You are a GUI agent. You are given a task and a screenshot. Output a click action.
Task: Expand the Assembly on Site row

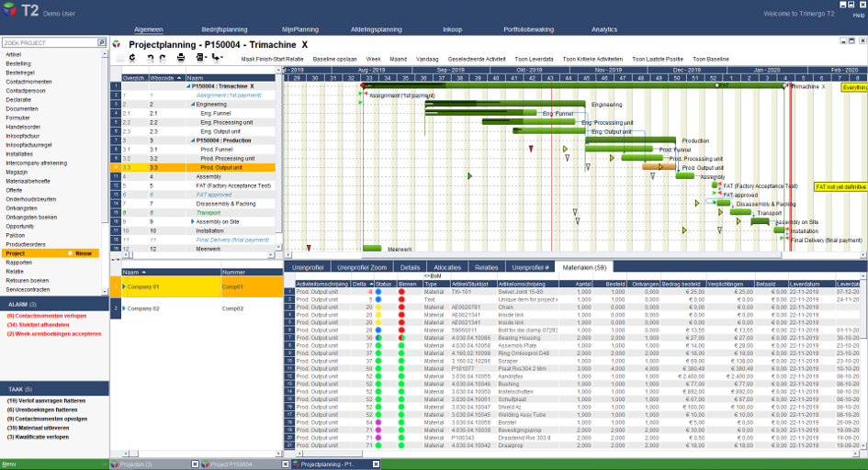point(193,222)
